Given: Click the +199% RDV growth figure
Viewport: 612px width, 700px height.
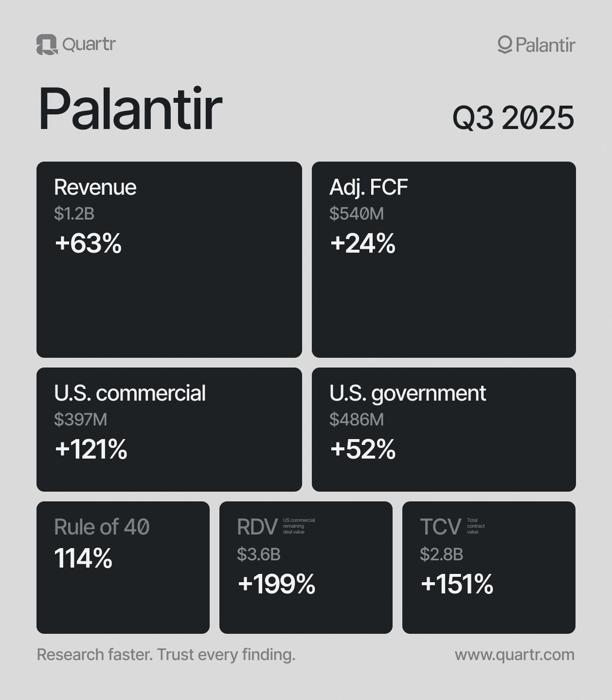Looking at the screenshot, I should (276, 584).
